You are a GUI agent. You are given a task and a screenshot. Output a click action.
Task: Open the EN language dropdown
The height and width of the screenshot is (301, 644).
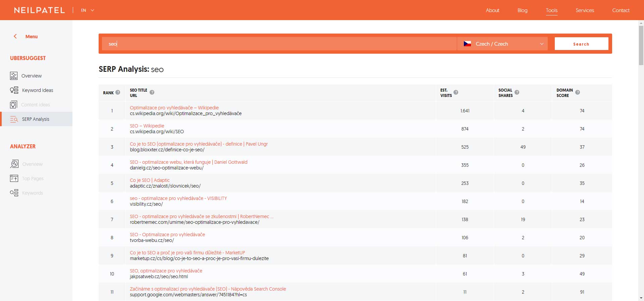[x=88, y=10]
